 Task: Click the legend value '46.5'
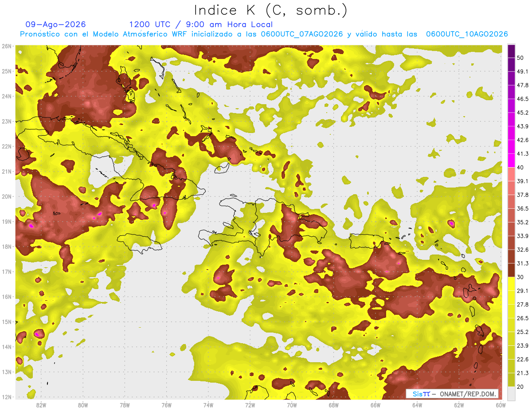[x=523, y=99]
